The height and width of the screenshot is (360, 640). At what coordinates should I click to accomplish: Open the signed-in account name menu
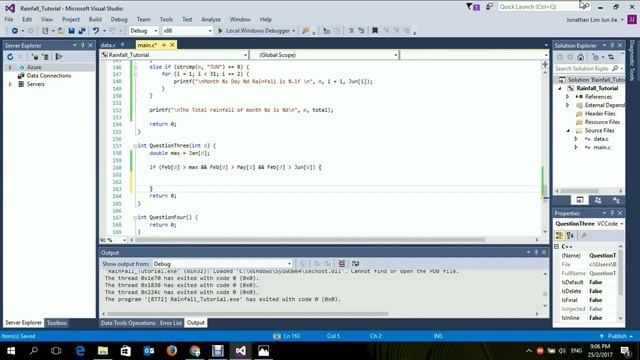[595, 20]
